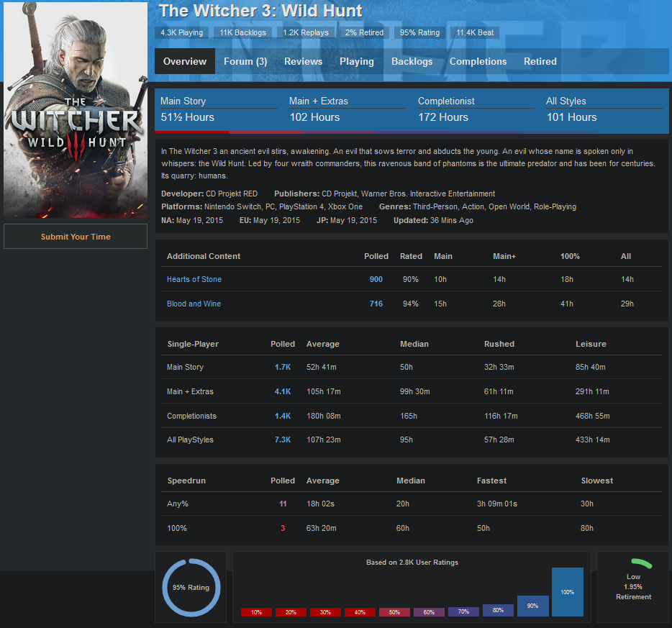The height and width of the screenshot is (628, 672).
Task: Click the 11.4K Beat badge
Action: tap(475, 32)
